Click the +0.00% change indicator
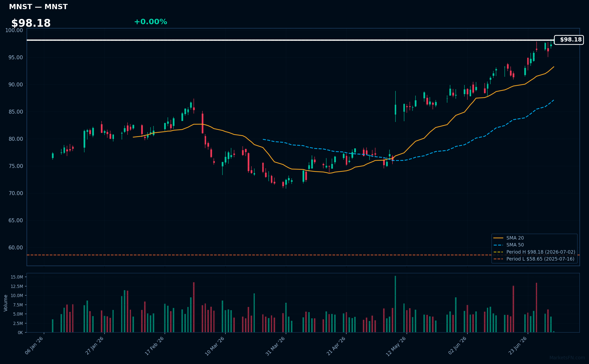Screen dimensions: 589x364 [x=151, y=22]
